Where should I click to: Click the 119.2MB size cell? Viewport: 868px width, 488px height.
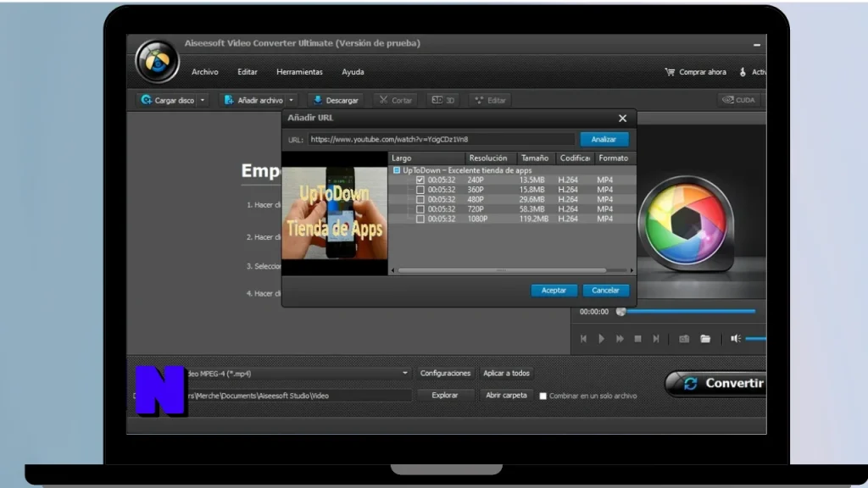[534, 219]
